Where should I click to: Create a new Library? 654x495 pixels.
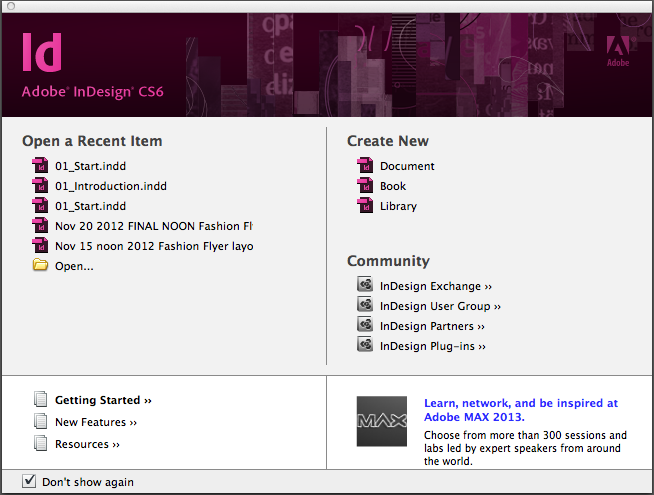pos(398,206)
